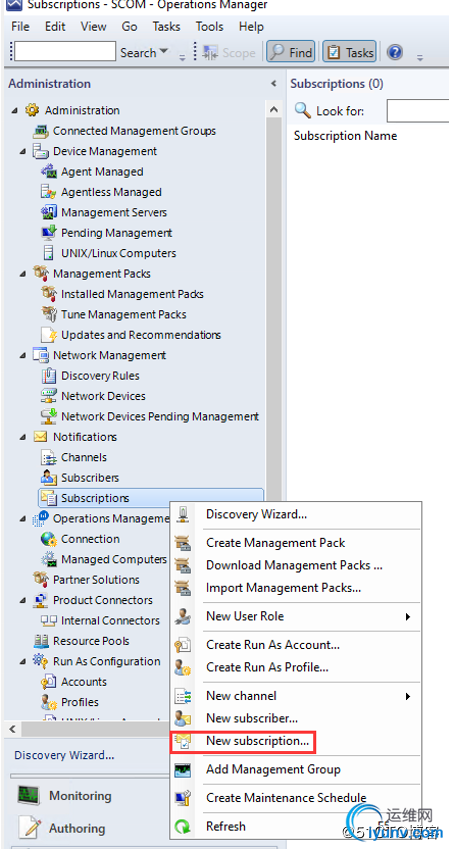Select Create Run As Account...

[273, 645]
